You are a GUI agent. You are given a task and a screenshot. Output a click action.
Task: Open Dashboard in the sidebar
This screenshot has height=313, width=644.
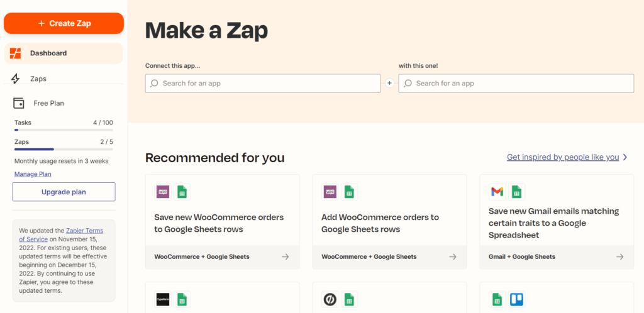(x=48, y=53)
